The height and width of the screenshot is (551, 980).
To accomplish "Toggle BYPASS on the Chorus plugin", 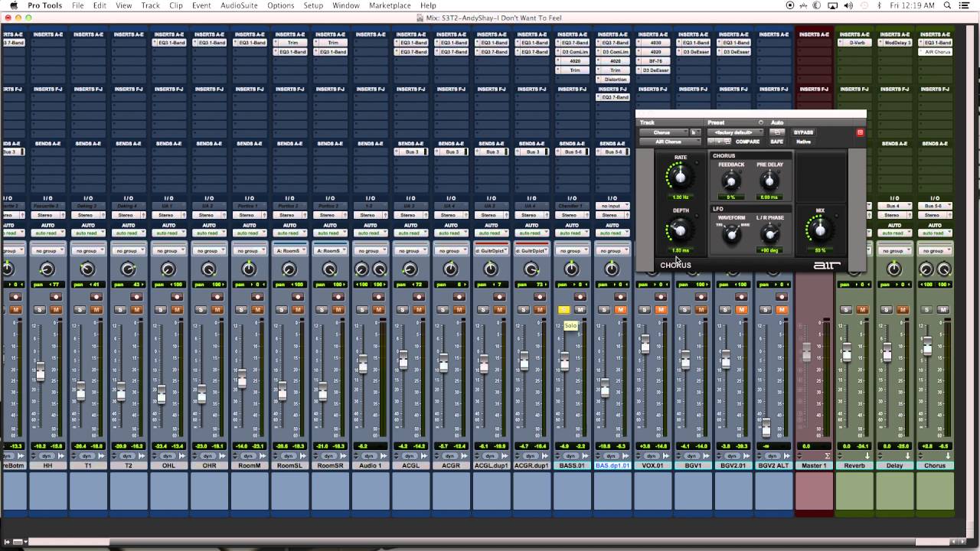I will 803,132.
